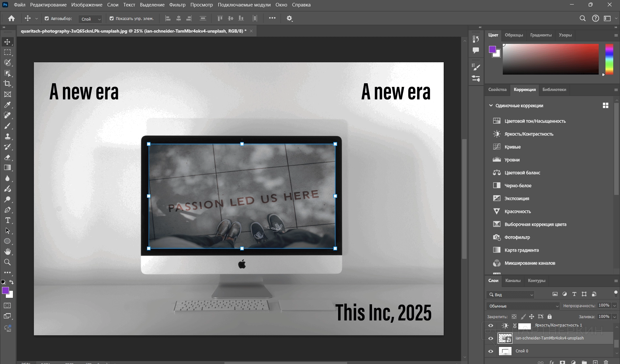Select the Crop tool

(x=7, y=84)
